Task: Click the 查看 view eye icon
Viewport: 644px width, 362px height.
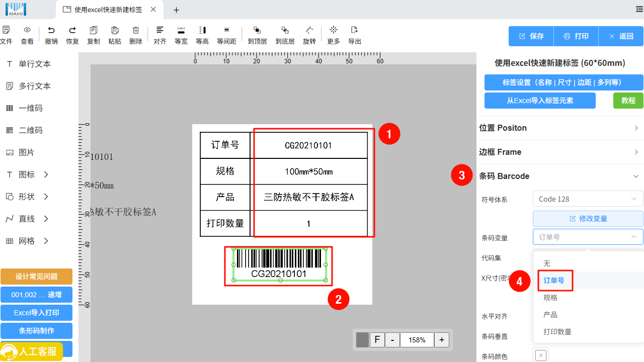Action: click(x=27, y=30)
